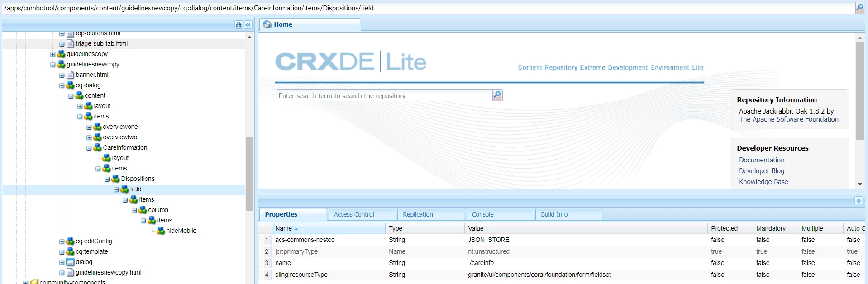Click the repository search magnifier button
Viewport: 868px width, 284px height.
point(497,95)
